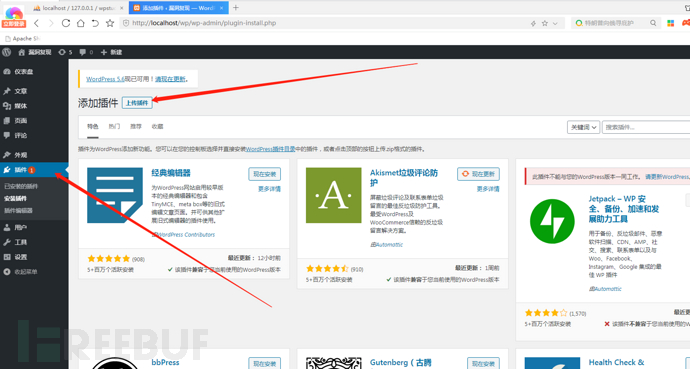Open the classic editor plugin icon
690x369 pixels.
pos(115,195)
